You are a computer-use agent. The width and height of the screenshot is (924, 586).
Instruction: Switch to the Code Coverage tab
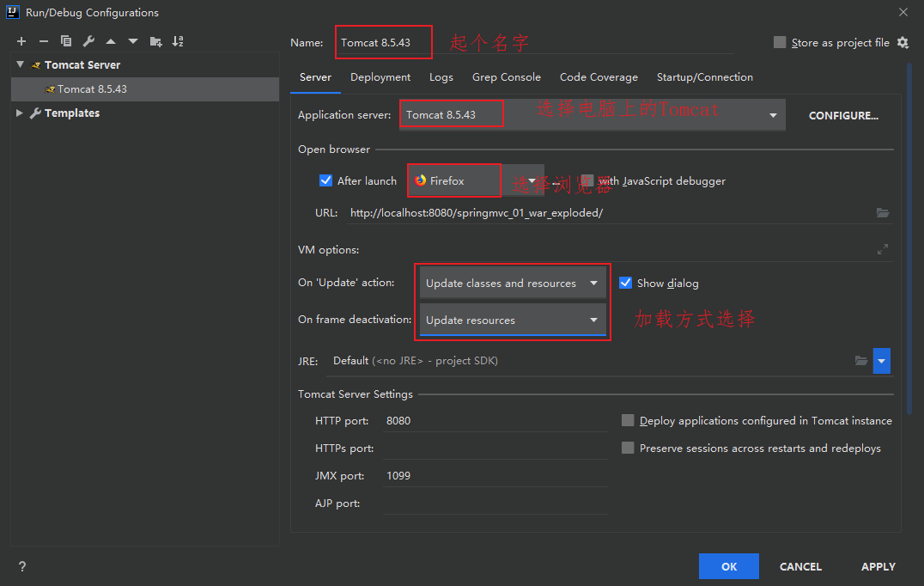tap(599, 77)
